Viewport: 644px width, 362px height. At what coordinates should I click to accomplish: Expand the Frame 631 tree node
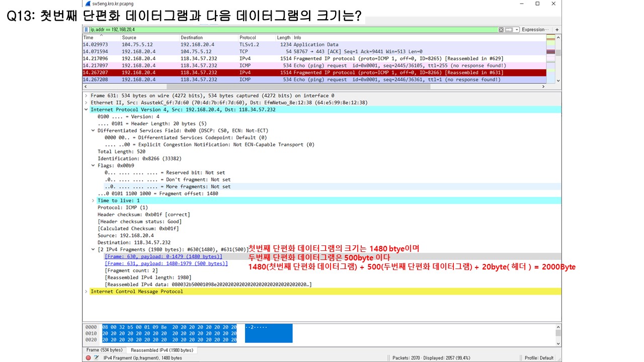point(86,96)
